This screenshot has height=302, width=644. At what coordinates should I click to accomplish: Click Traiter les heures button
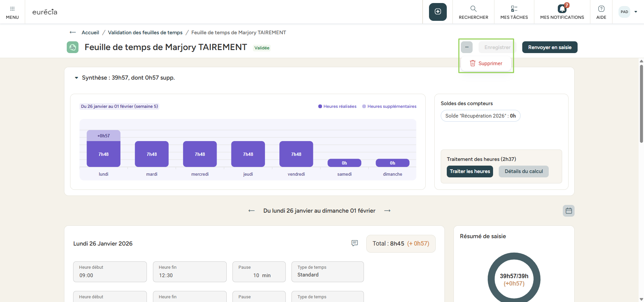[470, 171]
